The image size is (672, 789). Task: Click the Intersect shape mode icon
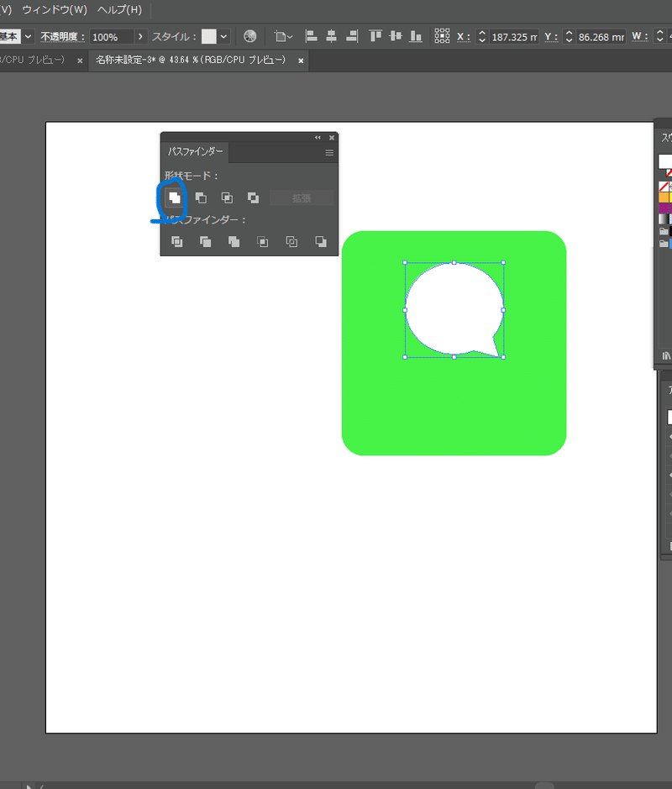(x=227, y=197)
